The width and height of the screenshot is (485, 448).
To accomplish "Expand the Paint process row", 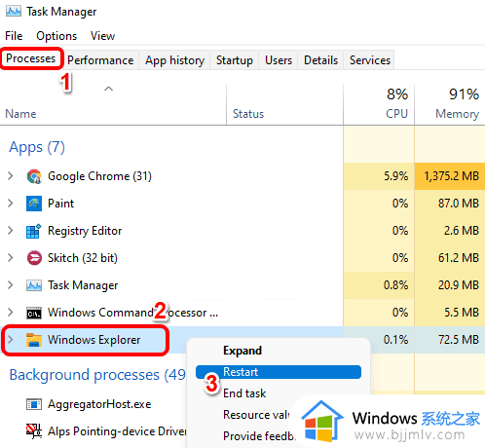I will pos(11,204).
